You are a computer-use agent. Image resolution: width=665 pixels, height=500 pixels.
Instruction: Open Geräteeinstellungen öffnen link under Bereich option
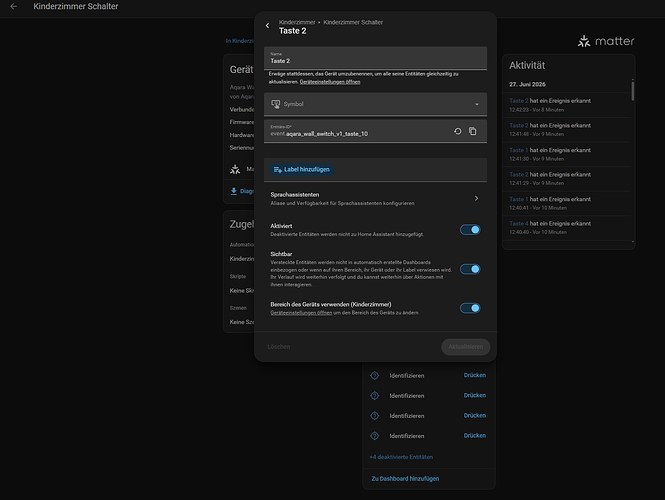pyautogui.click(x=301, y=313)
